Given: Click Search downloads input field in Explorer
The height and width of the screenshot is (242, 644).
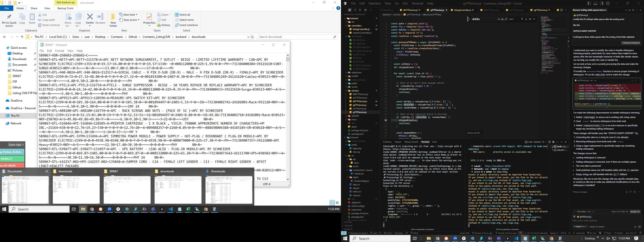Looking at the screenshot, I should pyautogui.click(x=297, y=37).
